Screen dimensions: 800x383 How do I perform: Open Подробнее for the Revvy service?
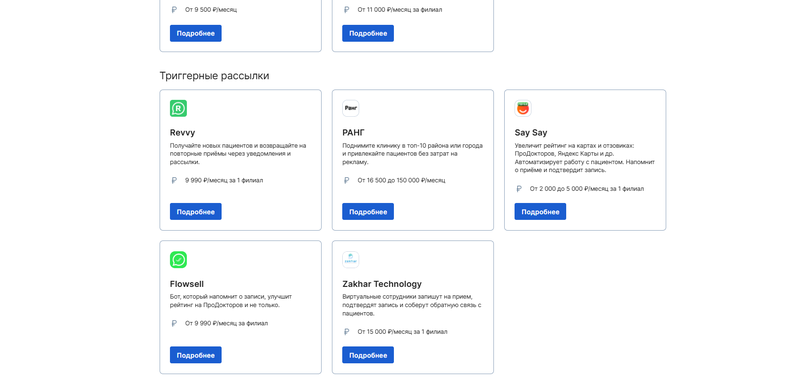tap(195, 212)
